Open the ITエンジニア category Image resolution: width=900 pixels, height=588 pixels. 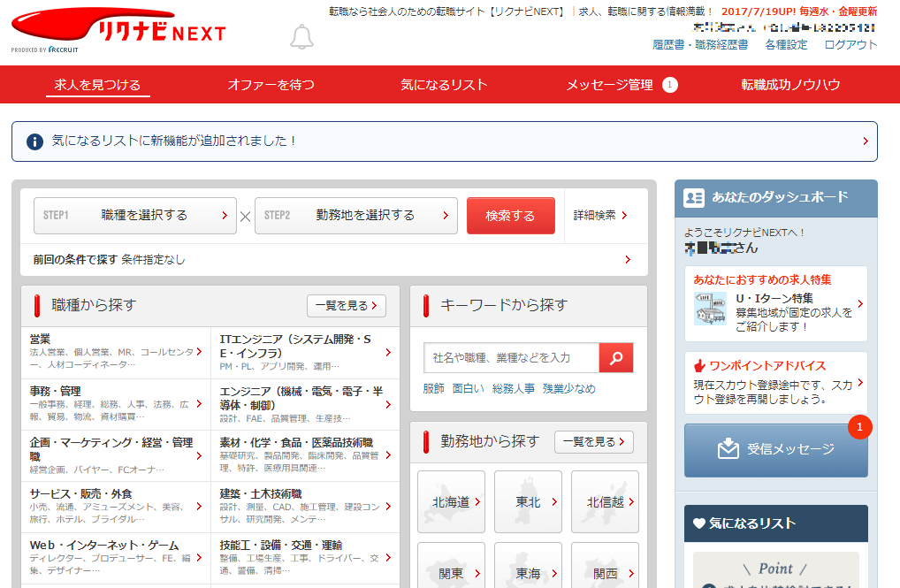click(x=305, y=353)
